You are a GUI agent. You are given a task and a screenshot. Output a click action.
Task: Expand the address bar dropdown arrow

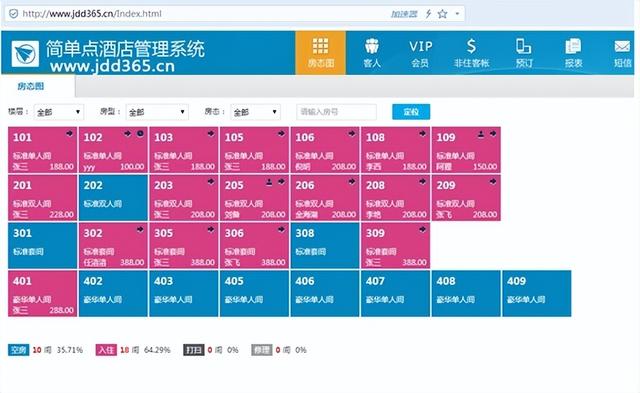coord(457,14)
